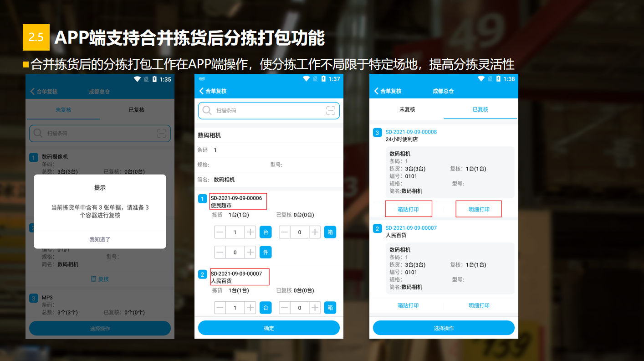The width and height of the screenshot is (644, 361).
Task: Increase the 台 quantity for 便民超市
Action: tap(250, 232)
